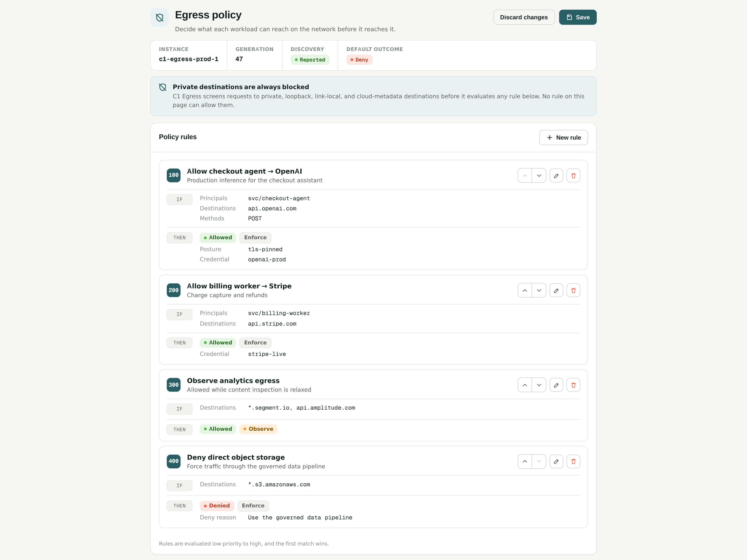Move Deny direct object storage rule up
This screenshot has height=560, width=747.
[x=525, y=462]
